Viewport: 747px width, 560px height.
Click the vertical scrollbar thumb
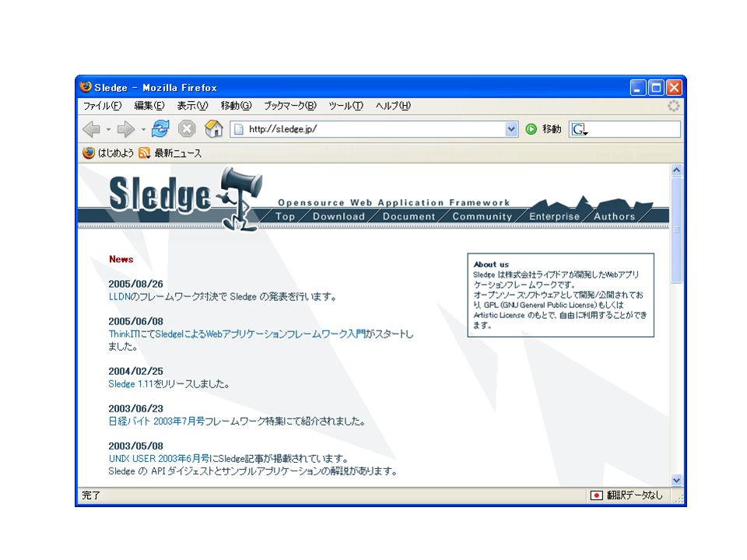[676, 230]
